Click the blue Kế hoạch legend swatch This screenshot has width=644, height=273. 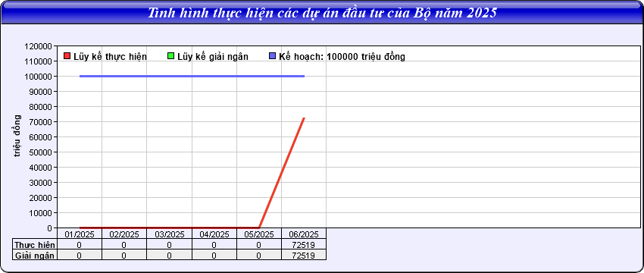(273, 56)
